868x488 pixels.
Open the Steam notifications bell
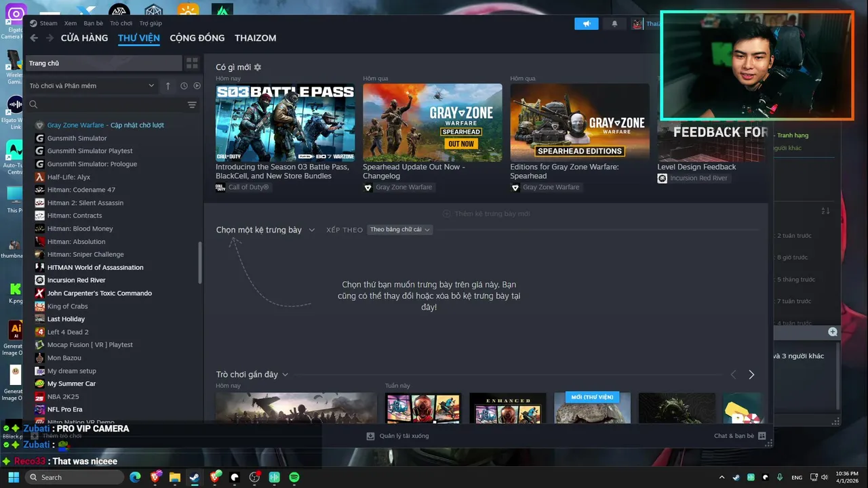615,24
